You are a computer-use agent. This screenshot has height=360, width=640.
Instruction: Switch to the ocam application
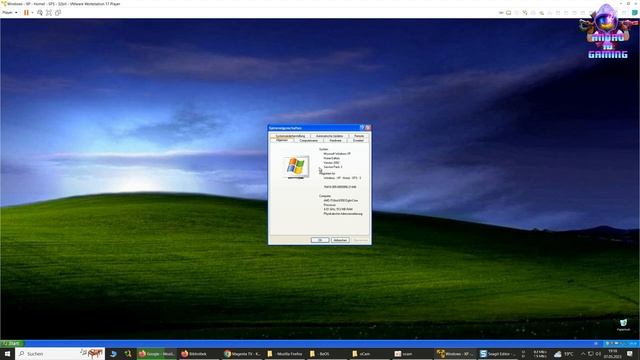(x=412, y=353)
